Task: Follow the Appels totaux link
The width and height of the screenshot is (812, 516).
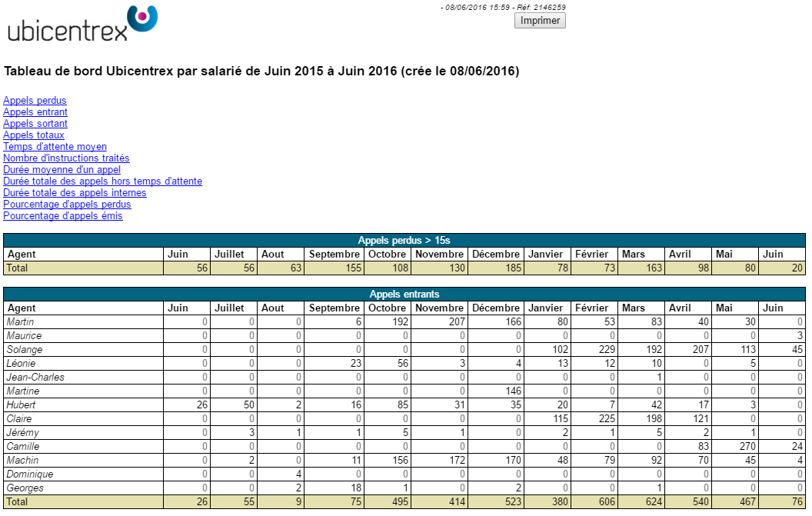Action: 34,135
